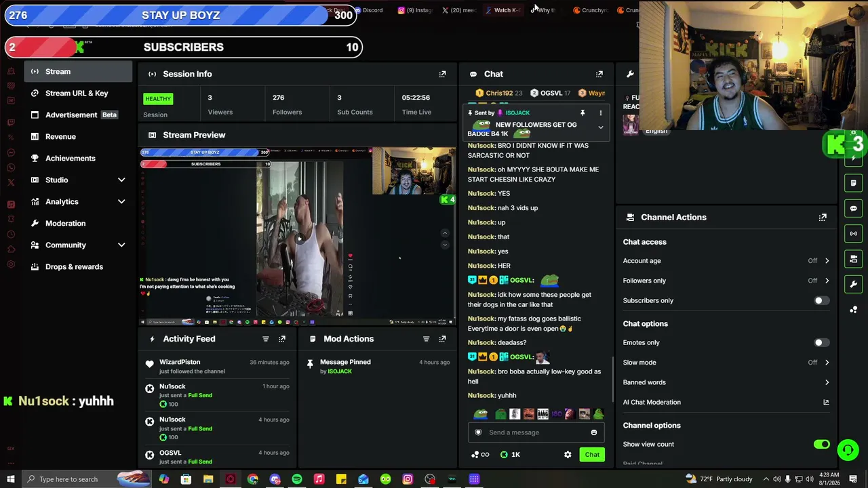Click the HEALTHY session status badge
The image size is (868, 488).
click(158, 99)
